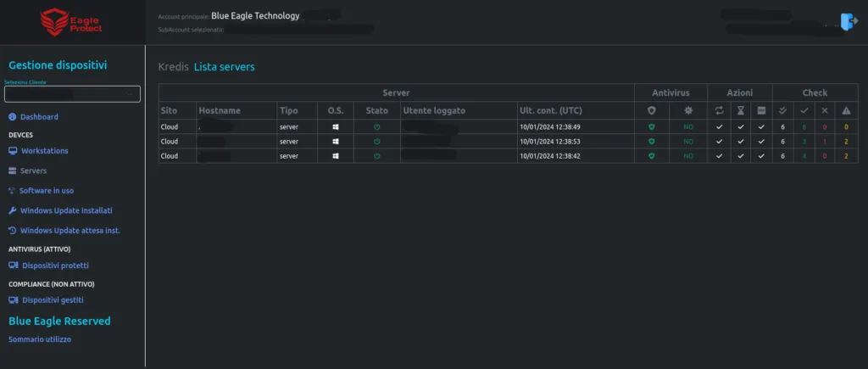Image resolution: width=868 pixels, height=369 pixels.
Task: Click the green shield in the 12:38:53 row
Action: pos(652,142)
